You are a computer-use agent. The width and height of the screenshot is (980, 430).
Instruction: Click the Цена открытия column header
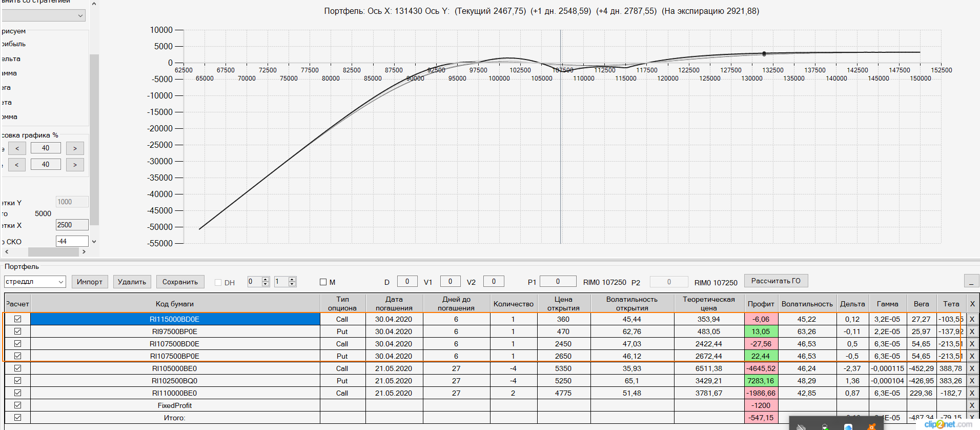coord(563,304)
